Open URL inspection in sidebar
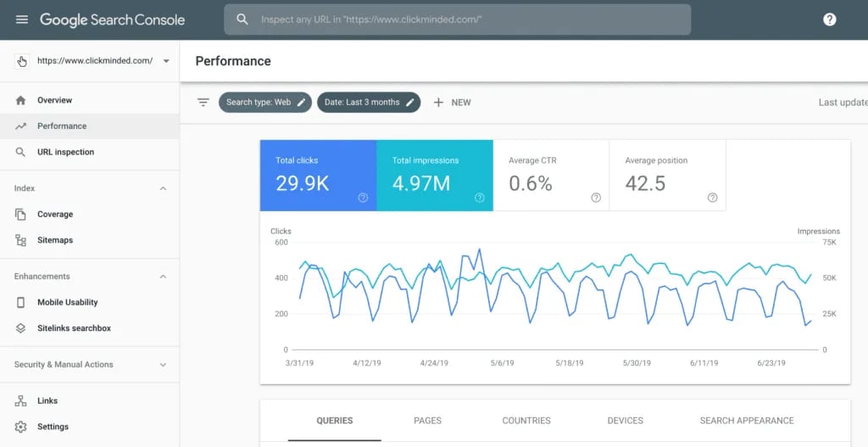The image size is (868, 447). point(65,152)
